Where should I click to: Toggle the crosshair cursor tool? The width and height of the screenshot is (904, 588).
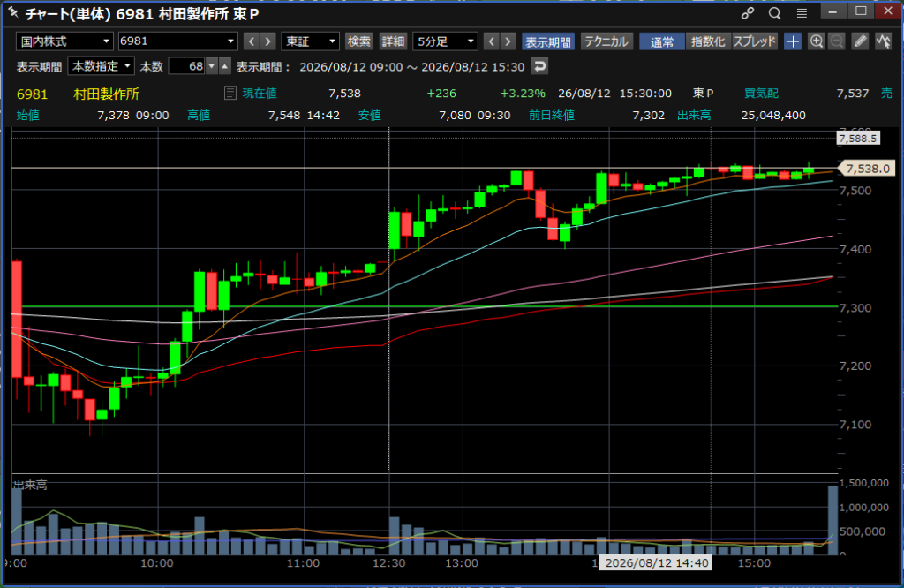click(x=793, y=41)
